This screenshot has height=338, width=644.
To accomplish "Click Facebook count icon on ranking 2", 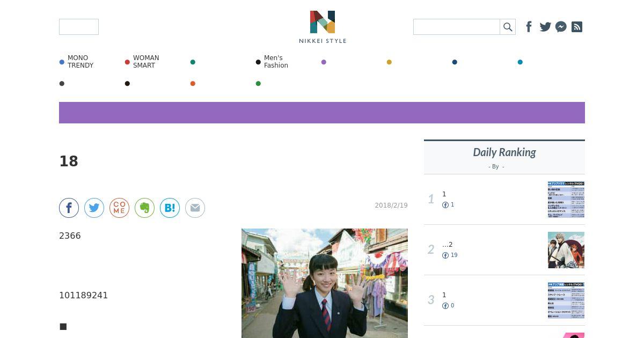I will coord(445,255).
